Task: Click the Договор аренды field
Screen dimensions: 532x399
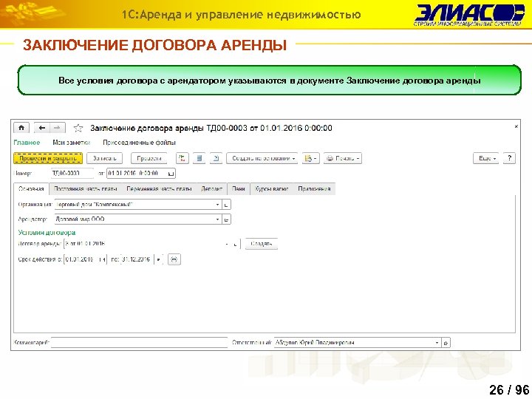Action: click(x=143, y=244)
